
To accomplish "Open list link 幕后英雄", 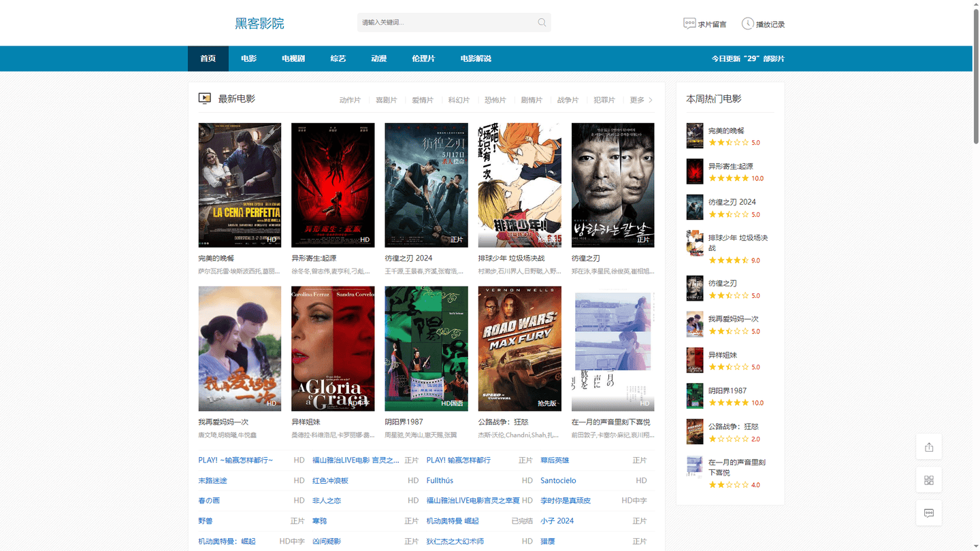I will (x=555, y=461).
